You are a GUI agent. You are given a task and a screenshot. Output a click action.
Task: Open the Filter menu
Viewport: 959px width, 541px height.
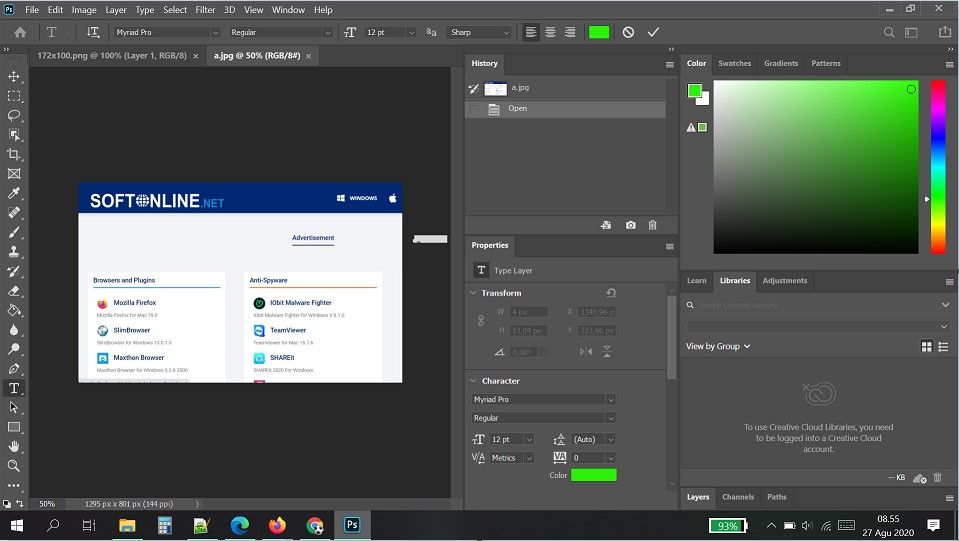205,10
